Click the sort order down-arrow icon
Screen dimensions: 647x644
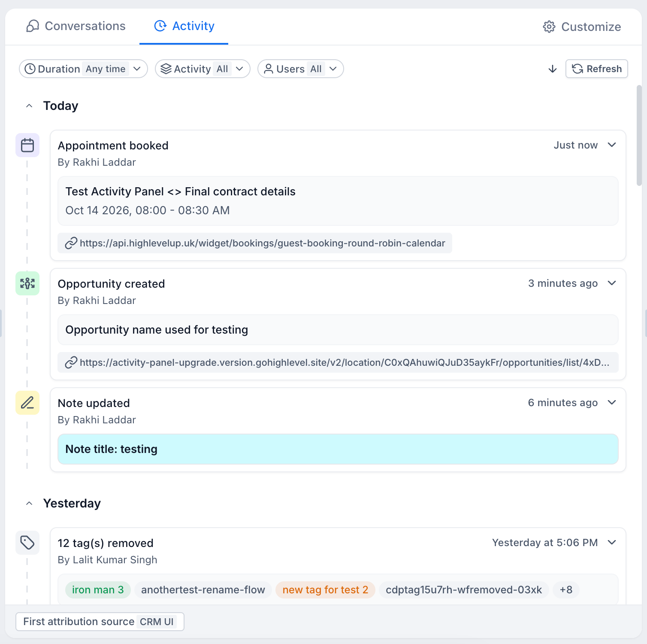pyautogui.click(x=553, y=69)
